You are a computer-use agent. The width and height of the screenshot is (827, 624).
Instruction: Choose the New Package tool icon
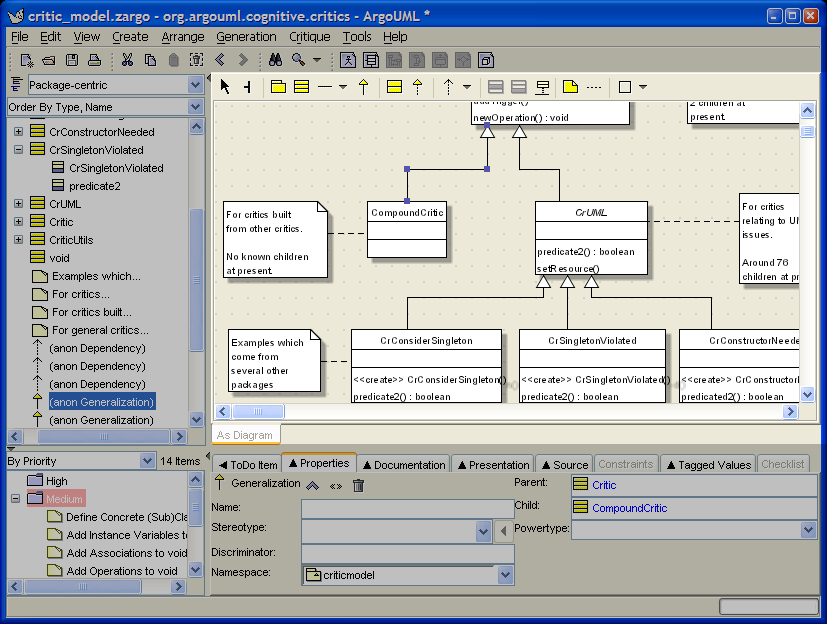pyautogui.click(x=279, y=87)
